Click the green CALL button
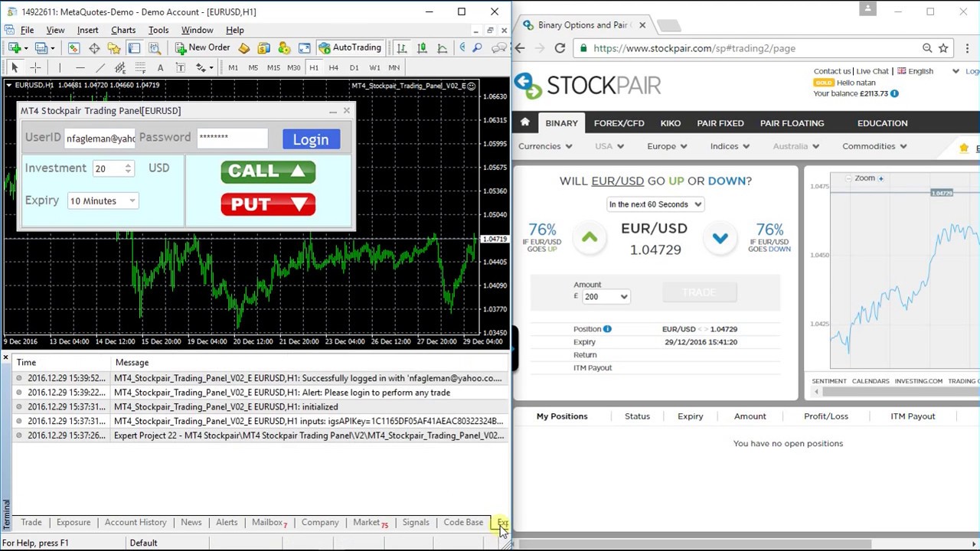 tap(268, 171)
